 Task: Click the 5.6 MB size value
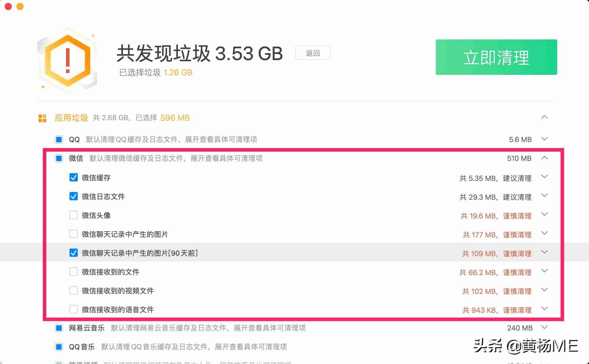point(520,140)
